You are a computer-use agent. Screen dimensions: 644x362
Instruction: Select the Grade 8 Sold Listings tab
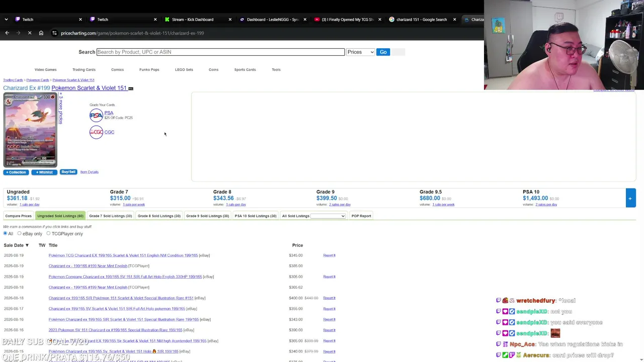pos(159,216)
